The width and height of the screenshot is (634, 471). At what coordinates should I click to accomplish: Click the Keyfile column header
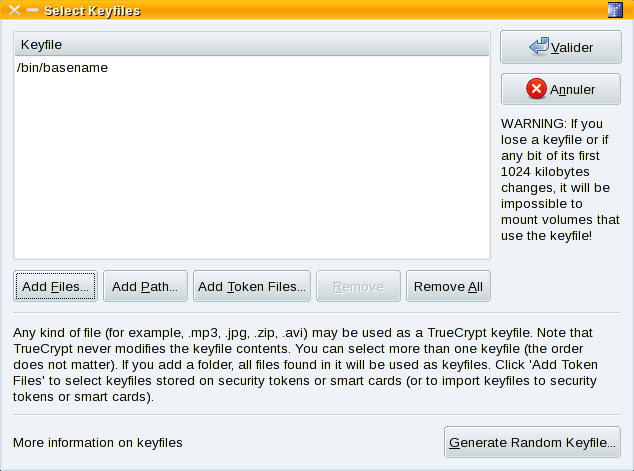tap(251, 44)
